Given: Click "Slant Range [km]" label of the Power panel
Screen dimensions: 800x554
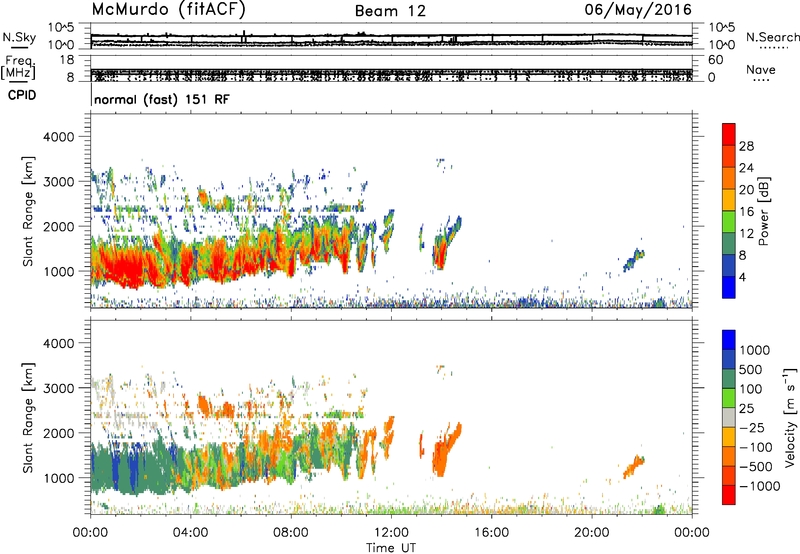Looking at the screenshot, I should 28,211.
